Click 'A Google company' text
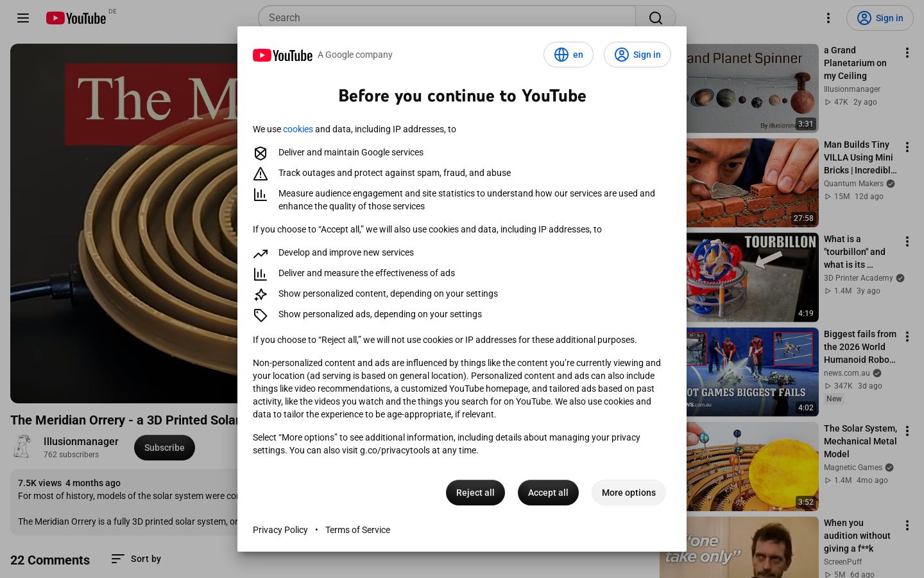The width and height of the screenshot is (924, 578). point(355,55)
